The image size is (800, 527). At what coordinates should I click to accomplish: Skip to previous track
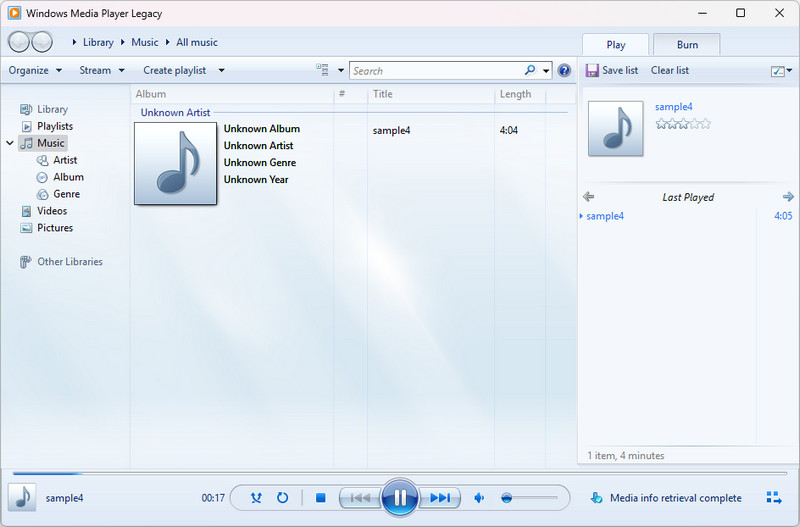pyautogui.click(x=360, y=497)
